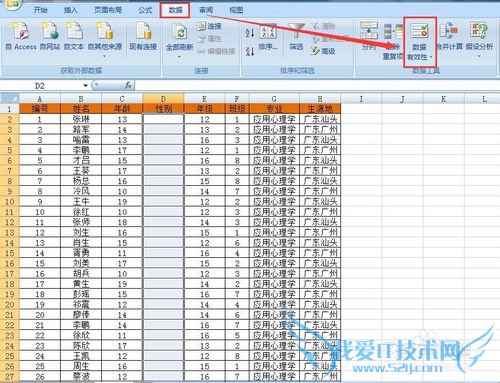Click the 专业 header cell

[x=274, y=109]
